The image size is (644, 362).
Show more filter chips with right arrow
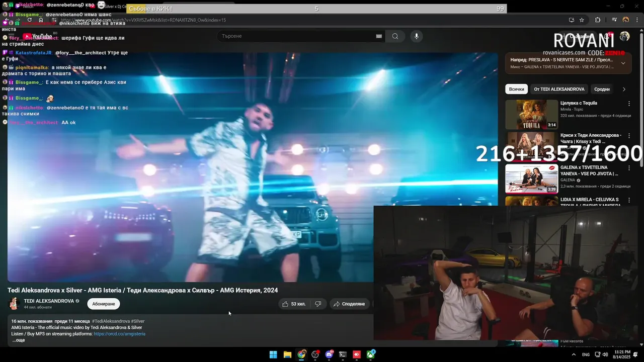tap(624, 89)
